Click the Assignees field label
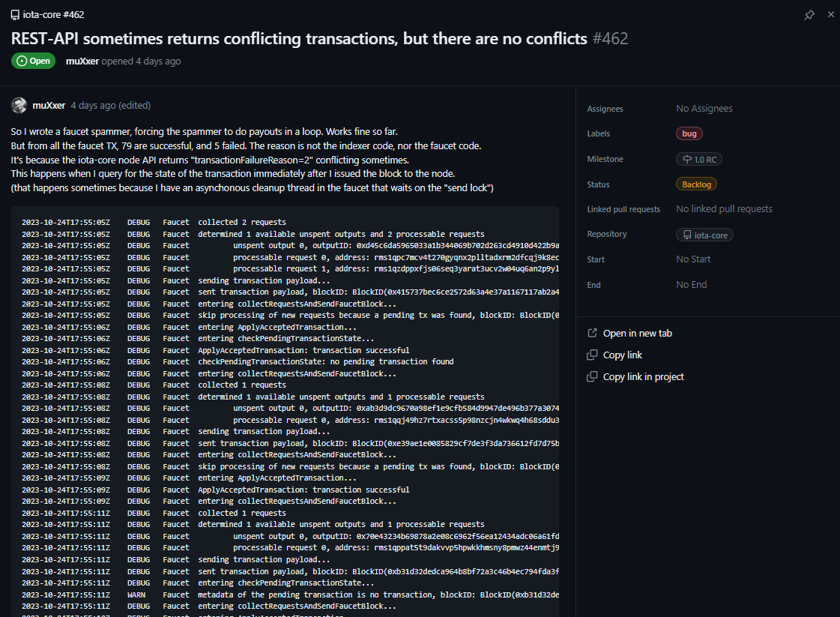This screenshot has height=617, width=840. click(x=605, y=109)
